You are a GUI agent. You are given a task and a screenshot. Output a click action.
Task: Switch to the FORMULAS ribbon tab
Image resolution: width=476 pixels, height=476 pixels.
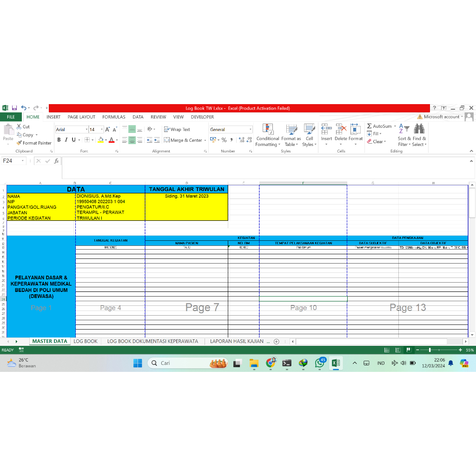tap(113, 117)
